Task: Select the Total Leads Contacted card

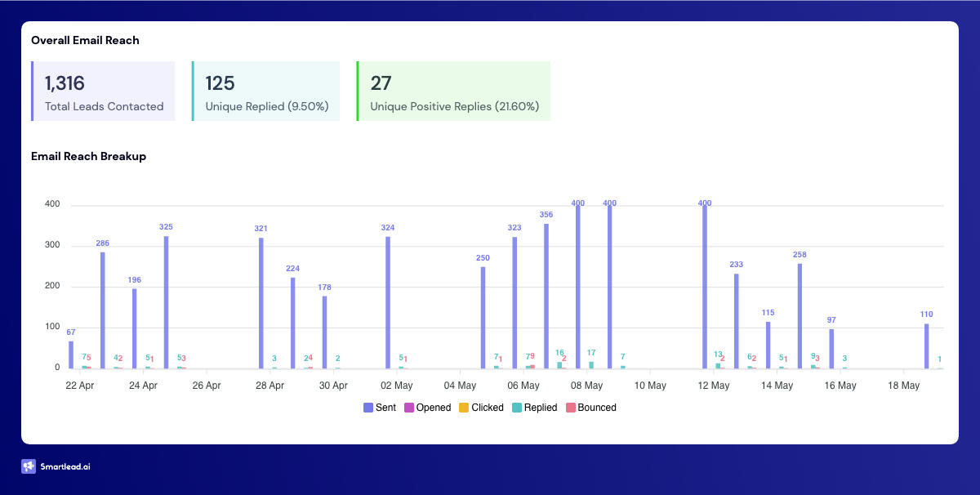Action: [x=104, y=91]
